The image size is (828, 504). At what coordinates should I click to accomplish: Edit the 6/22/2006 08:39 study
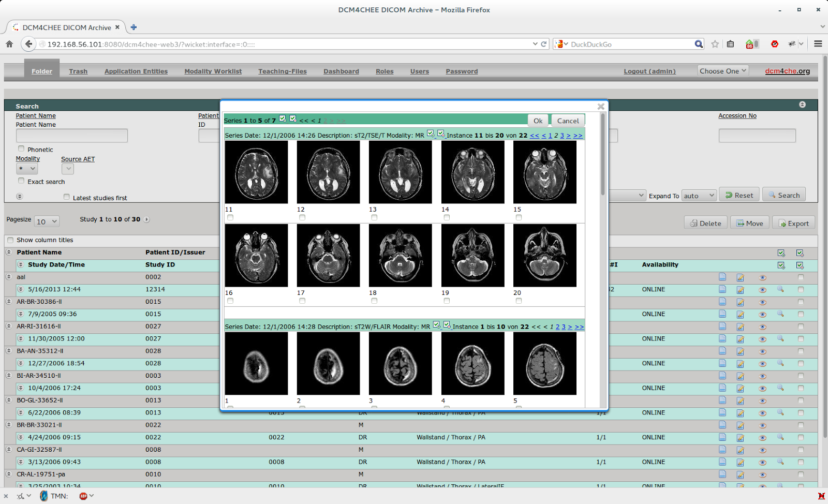(x=741, y=413)
